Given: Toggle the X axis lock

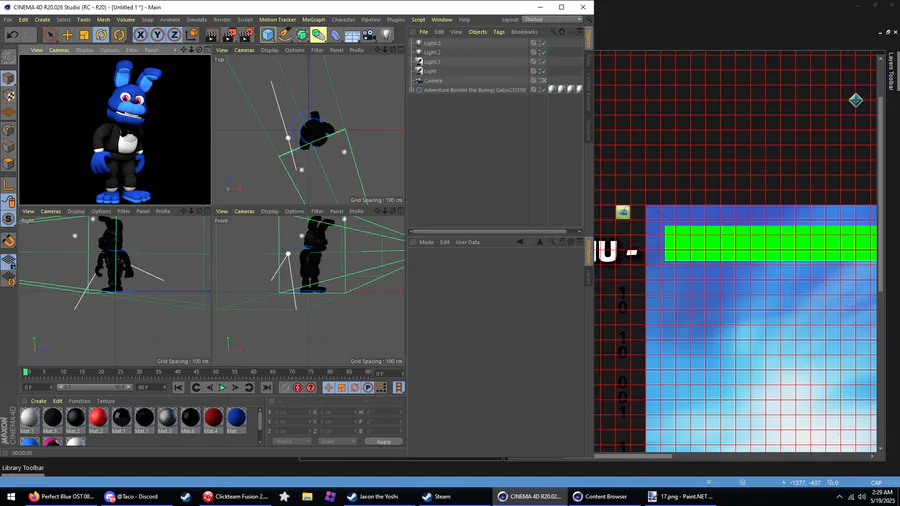Looking at the screenshot, I should click(x=140, y=35).
